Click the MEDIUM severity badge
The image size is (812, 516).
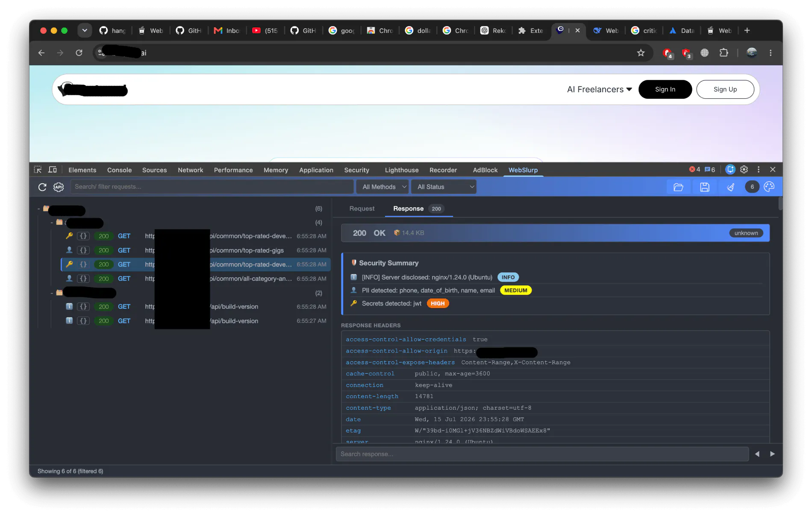[x=515, y=290]
